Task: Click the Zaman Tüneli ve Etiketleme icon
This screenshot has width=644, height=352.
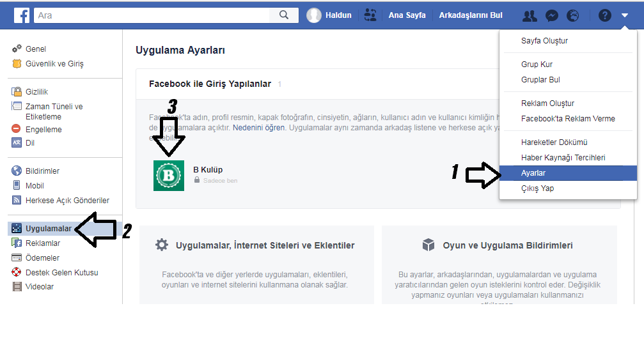Action: coord(17,106)
